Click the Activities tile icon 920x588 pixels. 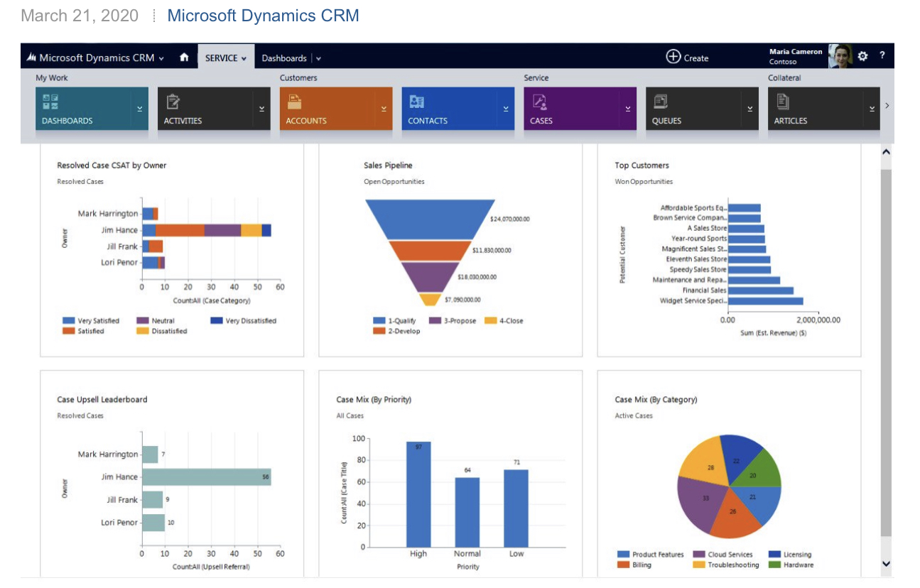click(x=172, y=102)
